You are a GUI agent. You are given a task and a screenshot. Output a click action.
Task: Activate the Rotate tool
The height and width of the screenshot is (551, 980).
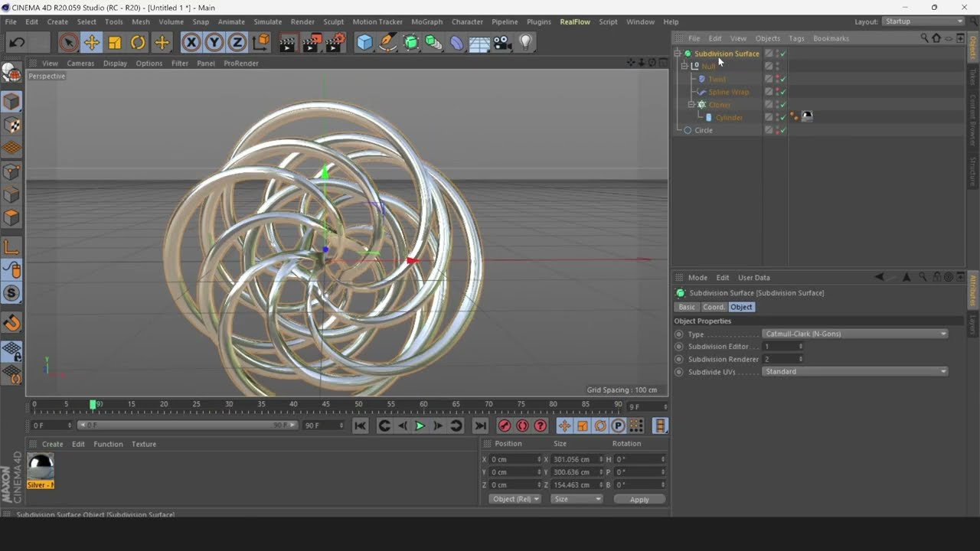138,43
